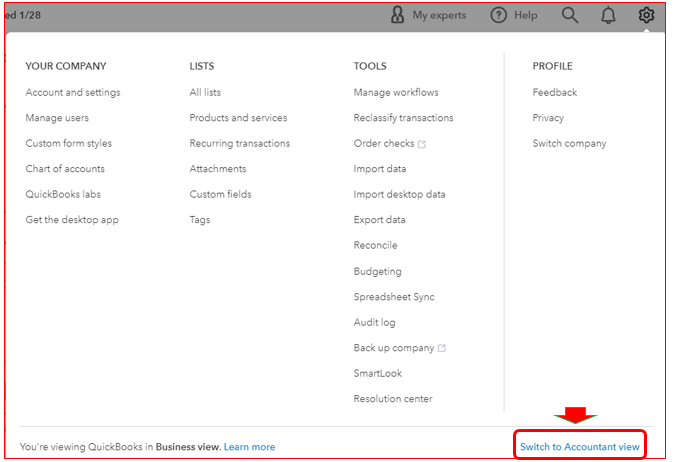Open Reconcile tool
This screenshot has height=462, width=675.
coord(375,245)
